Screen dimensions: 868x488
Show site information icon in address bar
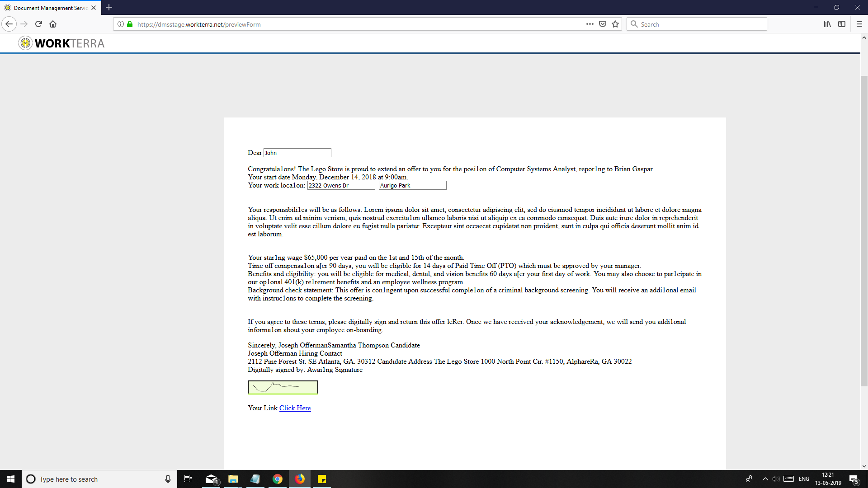121,24
